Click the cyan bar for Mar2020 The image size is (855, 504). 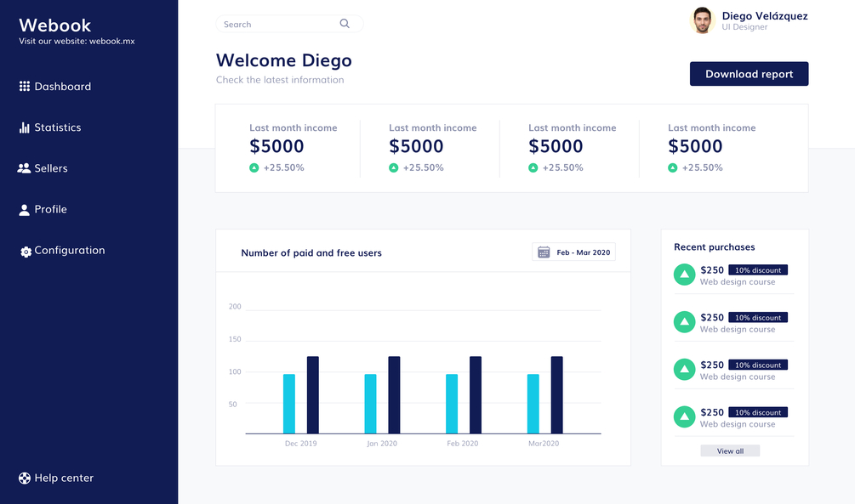point(533,404)
